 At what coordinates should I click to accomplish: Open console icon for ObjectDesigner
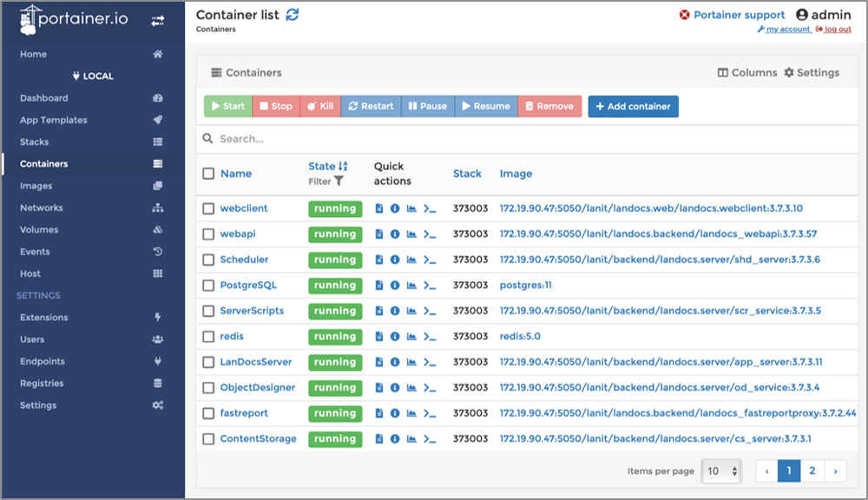(430, 388)
